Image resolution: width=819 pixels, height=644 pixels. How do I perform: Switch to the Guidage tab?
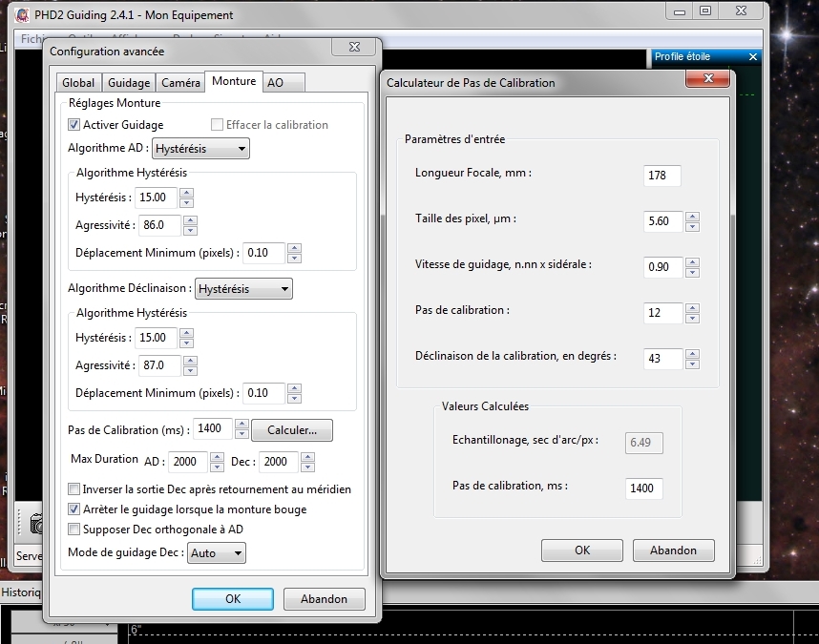click(x=129, y=82)
